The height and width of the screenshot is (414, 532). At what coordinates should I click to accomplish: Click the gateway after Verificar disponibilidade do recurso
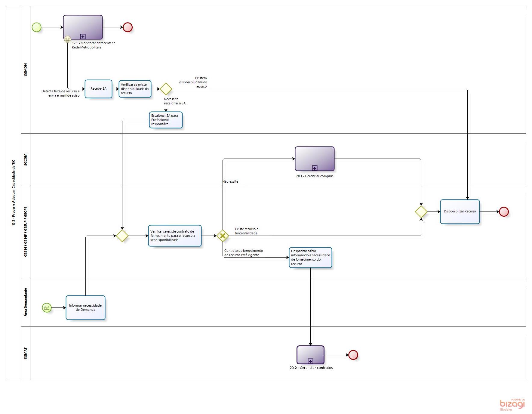pyautogui.click(x=166, y=89)
